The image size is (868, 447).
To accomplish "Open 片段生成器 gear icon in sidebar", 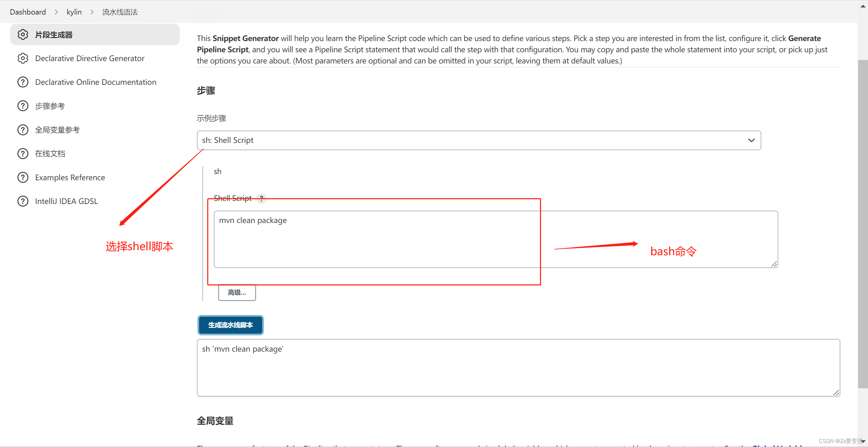I will coord(22,34).
